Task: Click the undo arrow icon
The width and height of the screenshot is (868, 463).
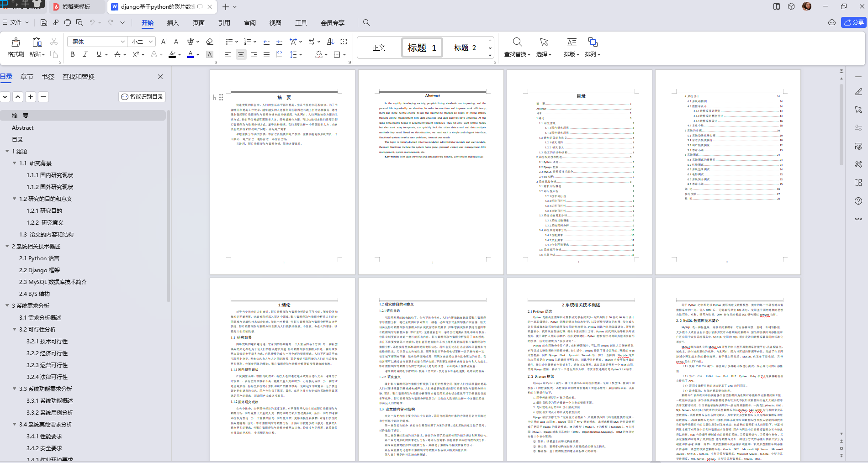Action: click(x=92, y=22)
